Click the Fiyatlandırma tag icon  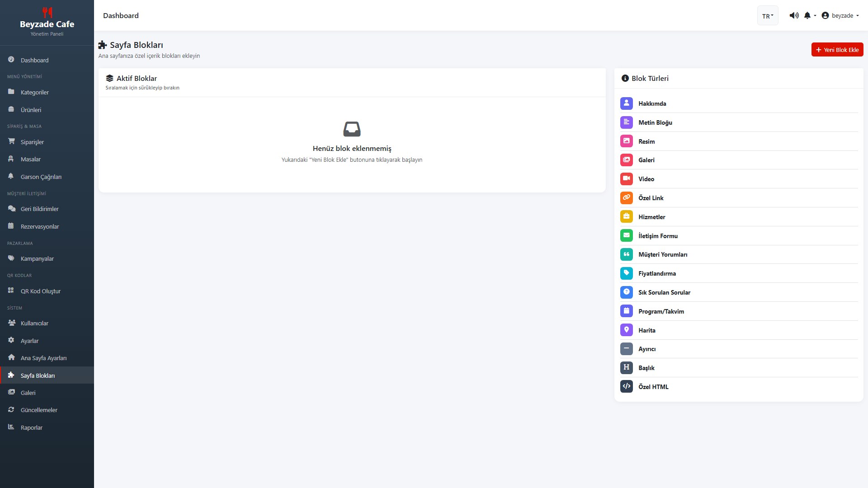626,273
